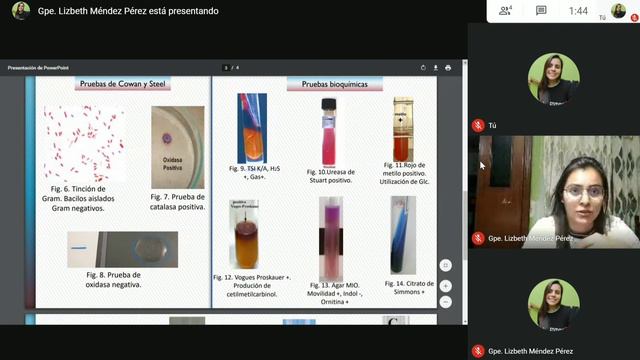Click the PDF viewer vertical scrollbar
The width and height of the screenshot is (640, 360).
464,192
